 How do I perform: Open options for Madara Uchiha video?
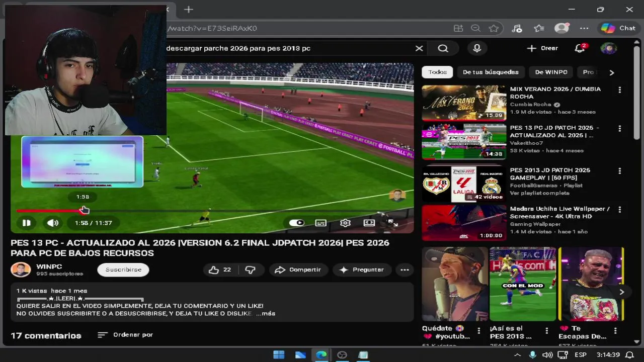(x=619, y=210)
